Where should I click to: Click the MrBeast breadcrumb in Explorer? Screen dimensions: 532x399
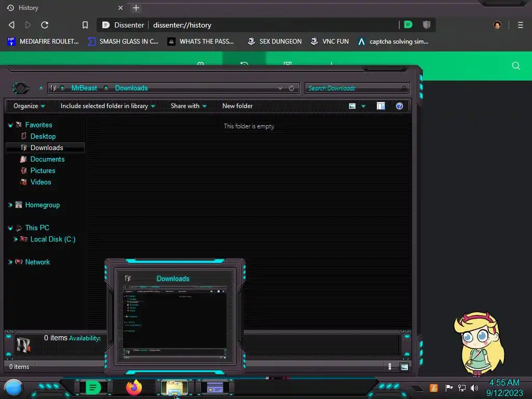[84, 88]
